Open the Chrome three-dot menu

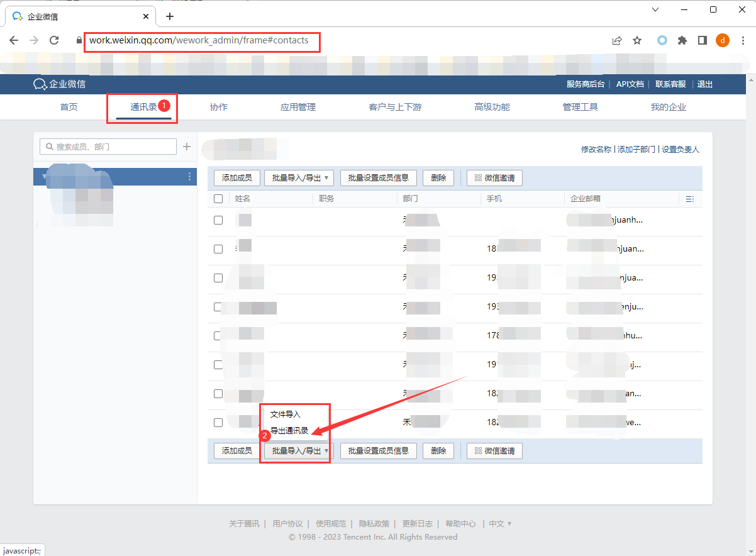point(742,40)
